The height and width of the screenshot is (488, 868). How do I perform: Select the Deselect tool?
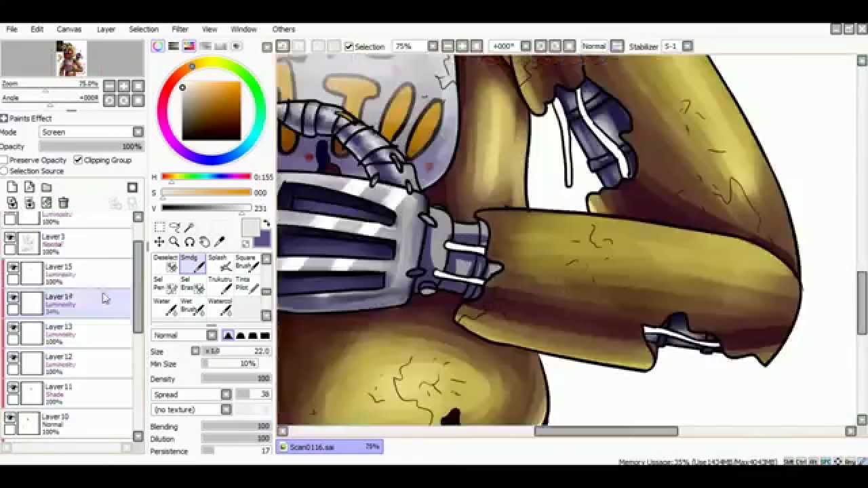click(165, 263)
